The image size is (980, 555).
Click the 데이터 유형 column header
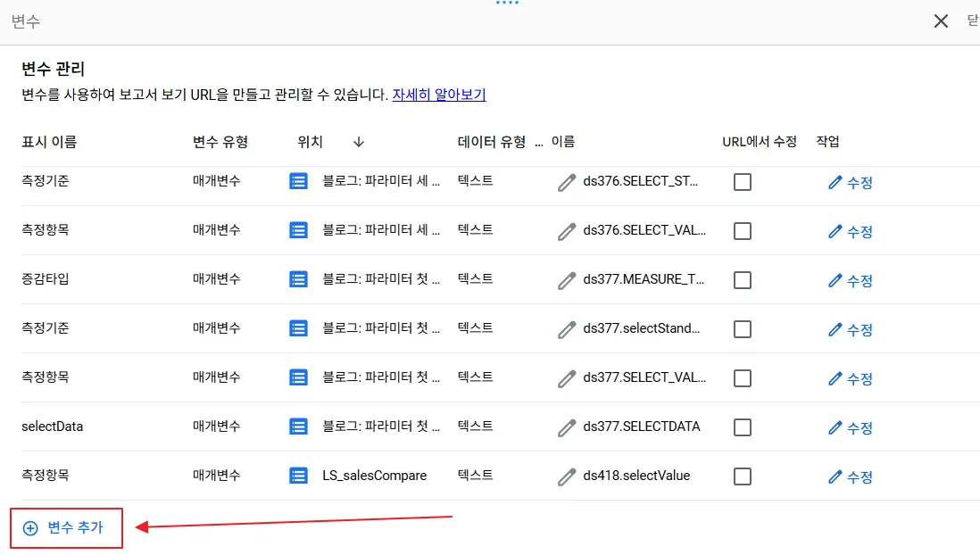point(492,142)
